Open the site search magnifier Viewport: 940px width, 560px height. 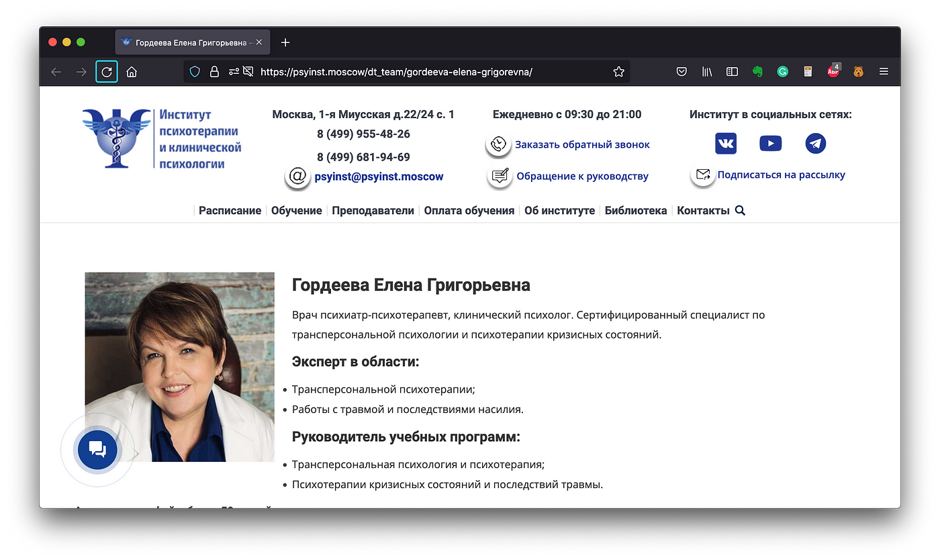[741, 210]
